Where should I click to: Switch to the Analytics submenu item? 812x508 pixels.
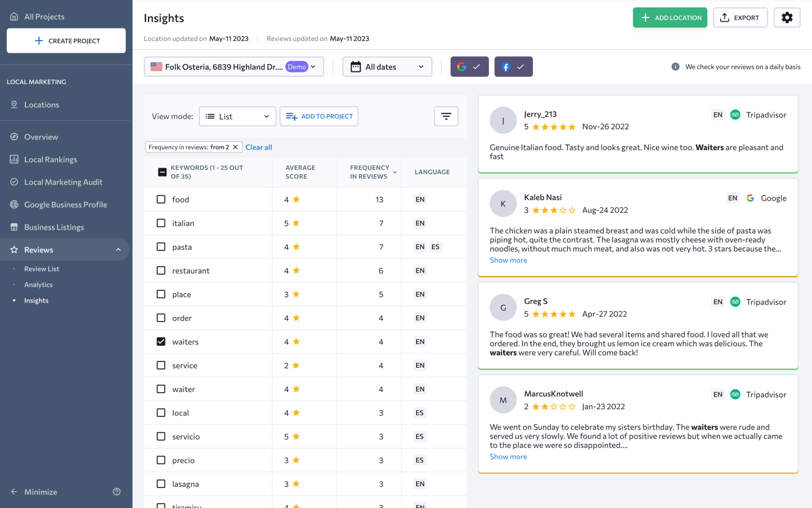(38, 284)
